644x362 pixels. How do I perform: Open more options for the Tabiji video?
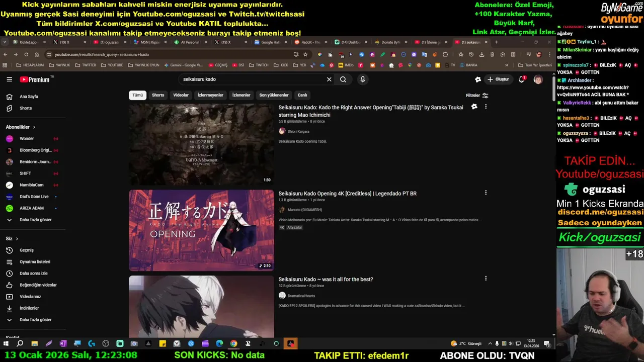coord(486,107)
